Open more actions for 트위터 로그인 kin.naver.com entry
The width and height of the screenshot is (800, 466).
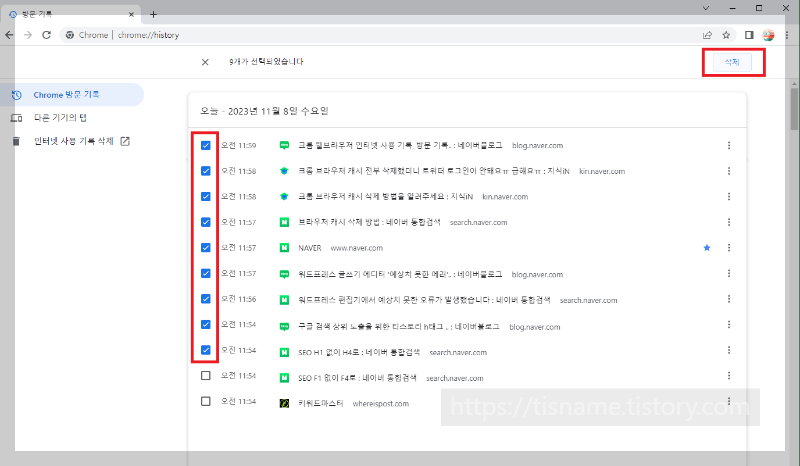pyautogui.click(x=729, y=171)
